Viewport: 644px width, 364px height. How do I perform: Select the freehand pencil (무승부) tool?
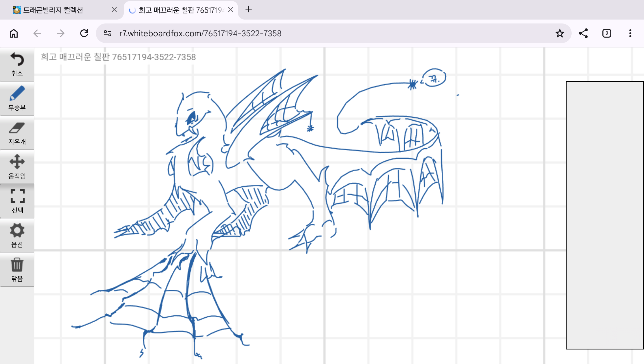(x=17, y=98)
